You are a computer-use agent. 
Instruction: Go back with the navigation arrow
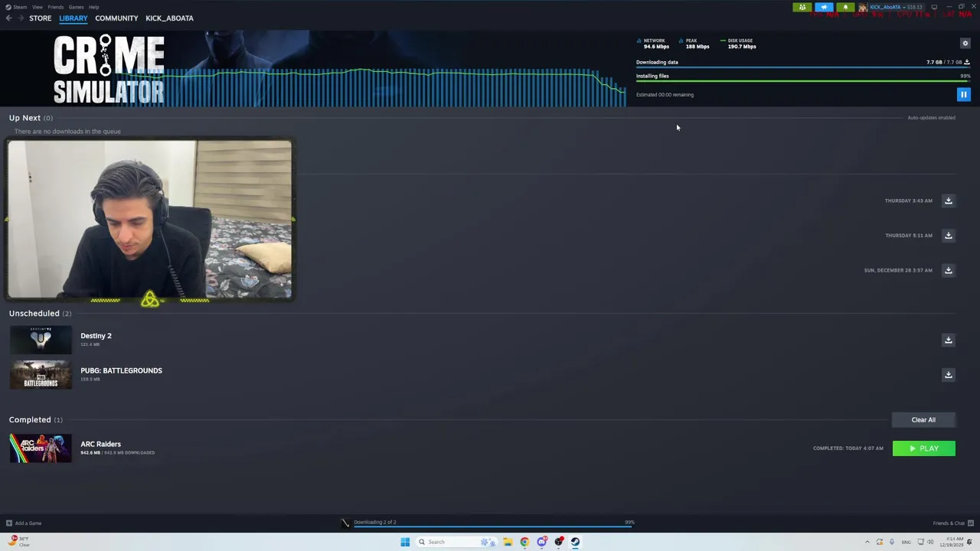pyautogui.click(x=8, y=18)
